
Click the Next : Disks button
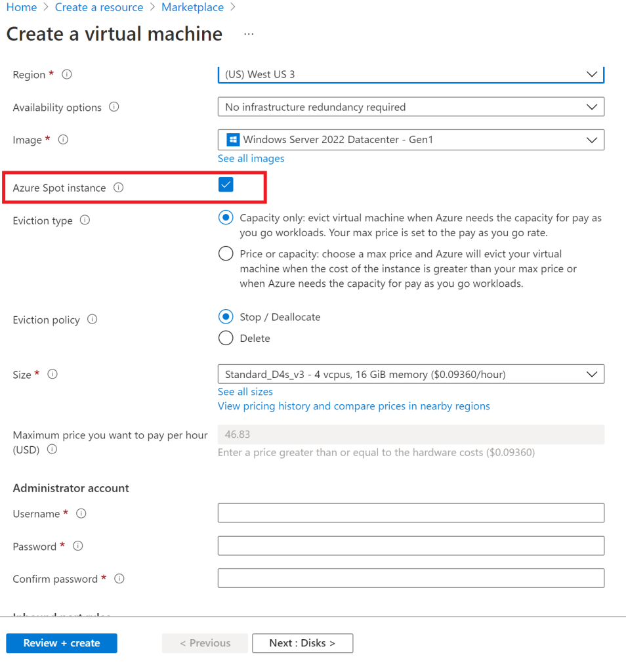click(x=303, y=643)
